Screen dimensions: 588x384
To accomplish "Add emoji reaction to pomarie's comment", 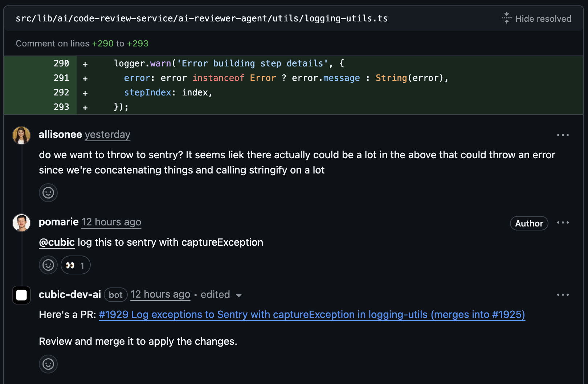I will click(x=48, y=265).
